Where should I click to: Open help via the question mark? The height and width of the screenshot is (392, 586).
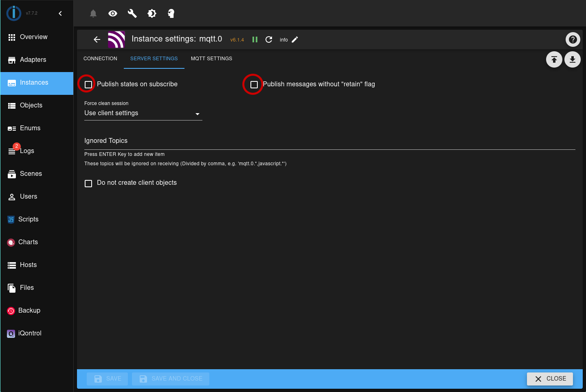point(573,39)
